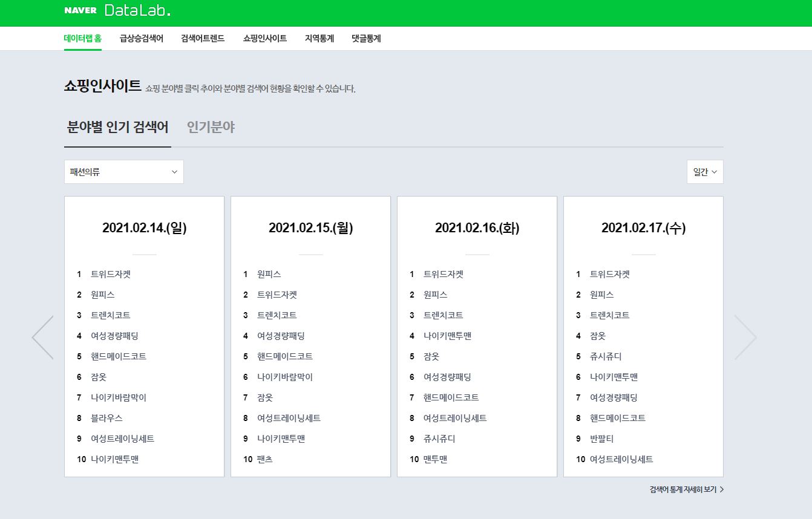Click 여성경량패딩 ranked 4 on 2021.02.15
The height and width of the screenshot is (519, 812).
(x=281, y=336)
